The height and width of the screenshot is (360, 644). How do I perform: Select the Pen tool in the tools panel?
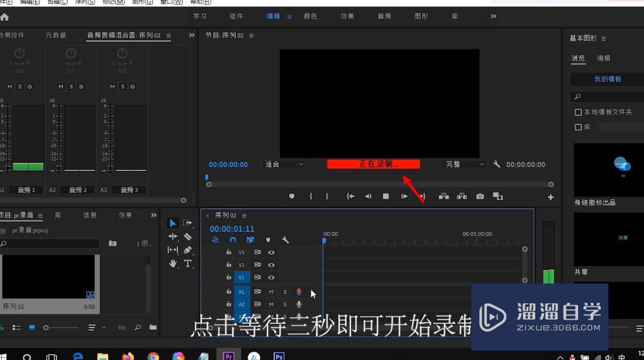[x=187, y=250]
